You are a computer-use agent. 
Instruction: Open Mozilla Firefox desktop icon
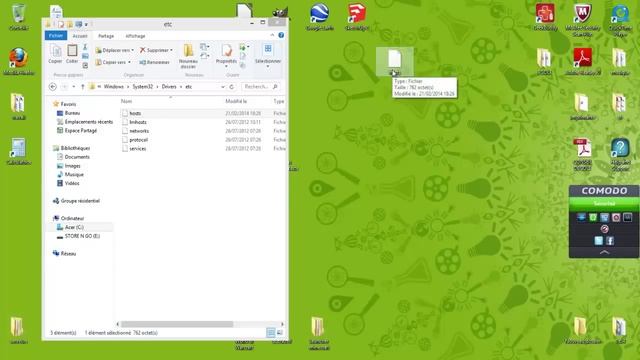tap(19, 60)
